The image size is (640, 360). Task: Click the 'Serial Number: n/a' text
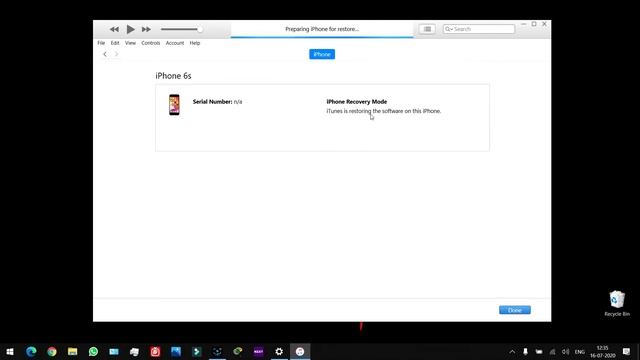click(x=217, y=102)
